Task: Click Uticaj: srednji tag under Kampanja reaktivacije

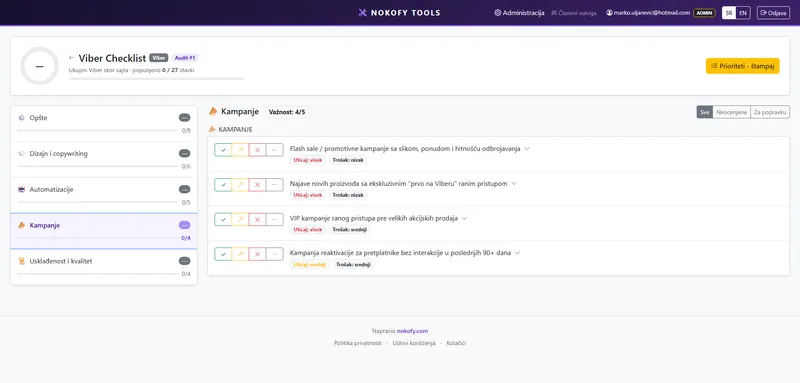Action: point(310,265)
